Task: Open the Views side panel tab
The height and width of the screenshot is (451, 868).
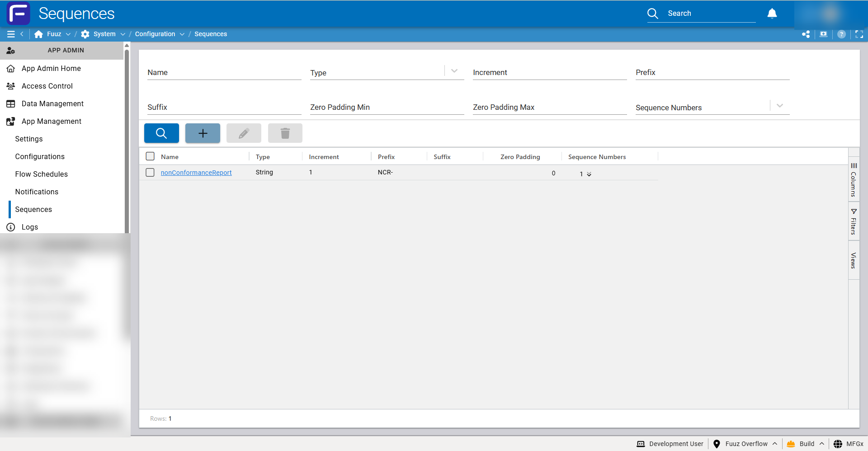Action: point(854,260)
